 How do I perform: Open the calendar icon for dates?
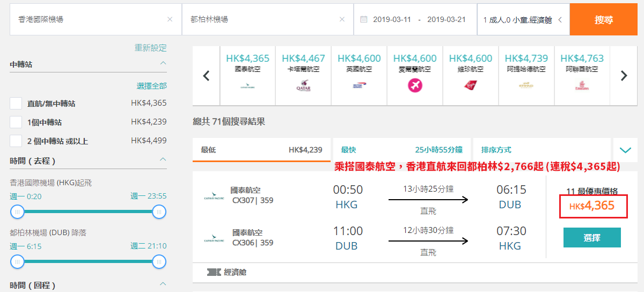coord(363,19)
